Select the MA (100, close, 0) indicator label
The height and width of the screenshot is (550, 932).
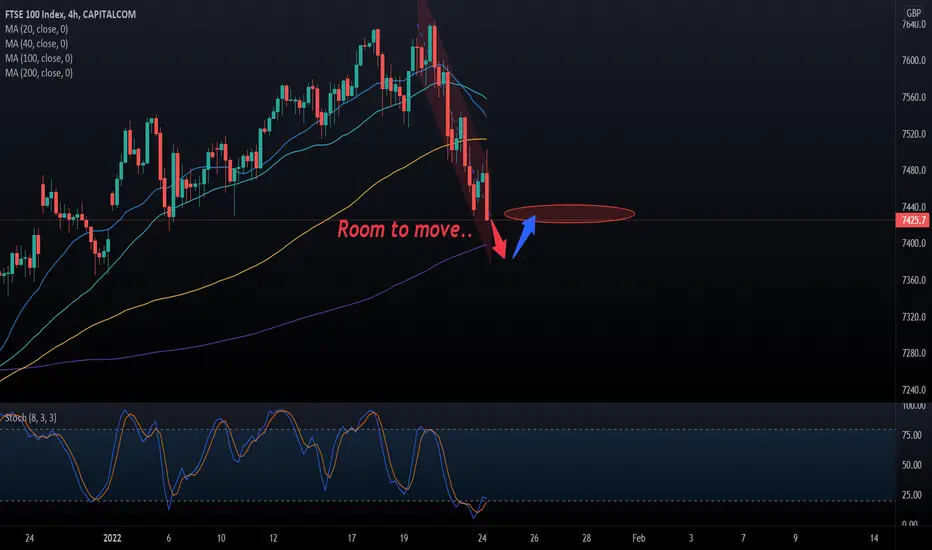pos(39,58)
